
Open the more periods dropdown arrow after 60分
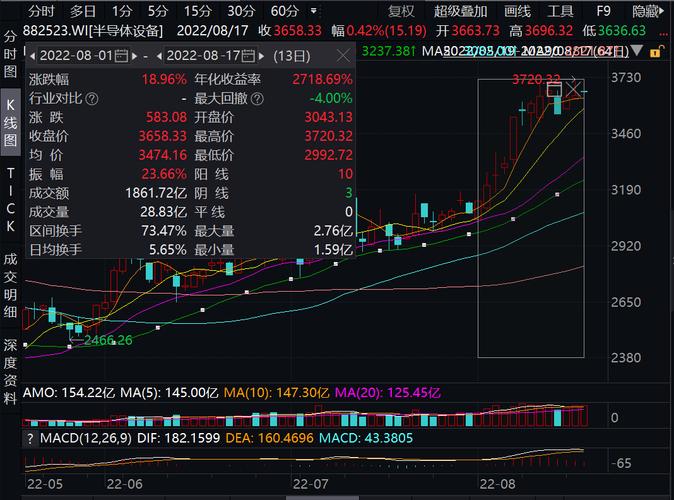pos(314,11)
